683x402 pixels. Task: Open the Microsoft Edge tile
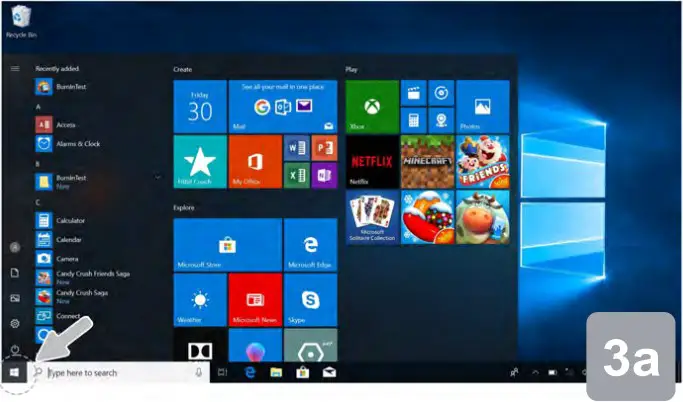click(x=310, y=245)
